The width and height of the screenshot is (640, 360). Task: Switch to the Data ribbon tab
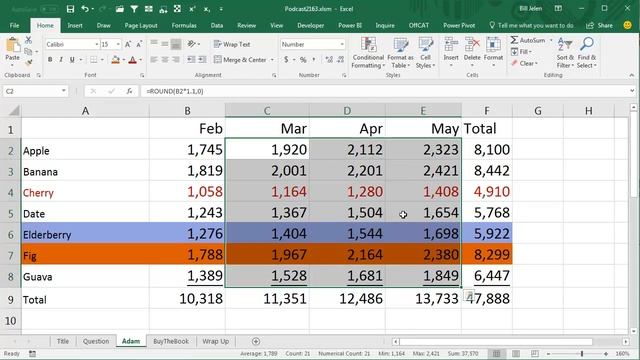tap(217, 25)
